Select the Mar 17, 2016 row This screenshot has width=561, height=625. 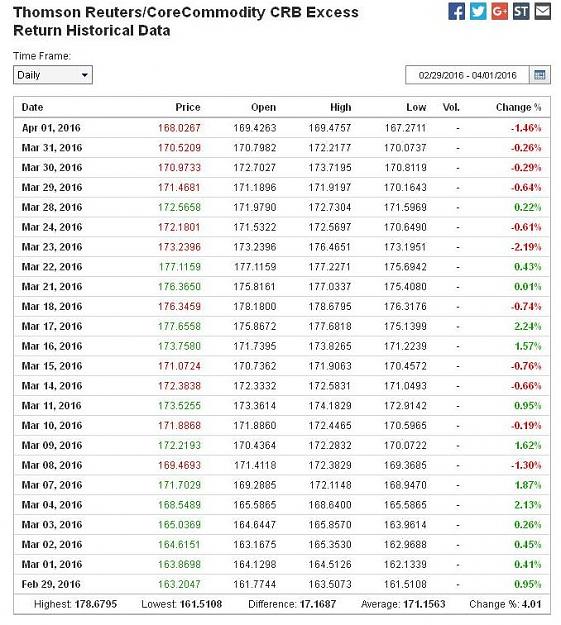tap(281, 326)
